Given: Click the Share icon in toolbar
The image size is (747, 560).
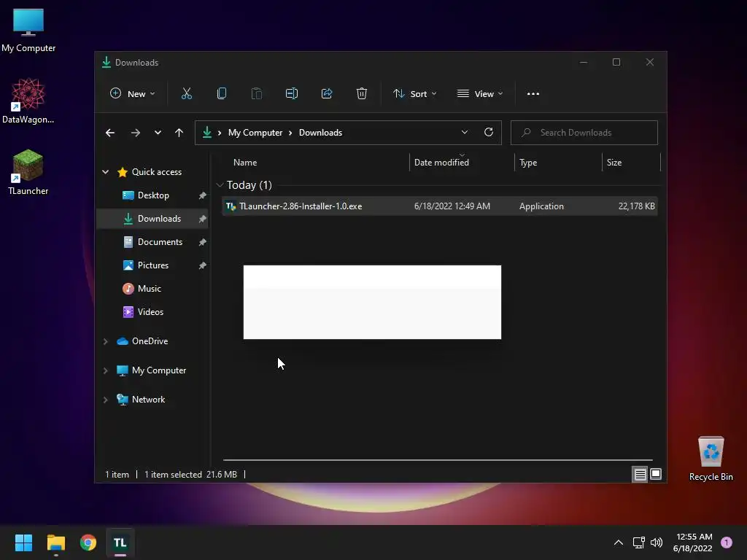Looking at the screenshot, I should pyautogui.click(x=327, y=94).
